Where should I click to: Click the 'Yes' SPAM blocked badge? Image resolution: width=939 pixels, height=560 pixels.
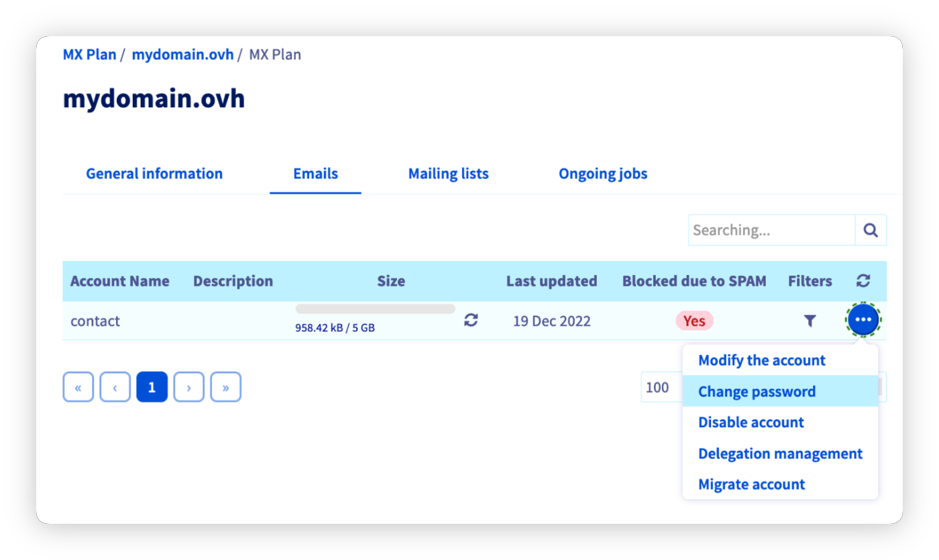[x=694, y=321]
